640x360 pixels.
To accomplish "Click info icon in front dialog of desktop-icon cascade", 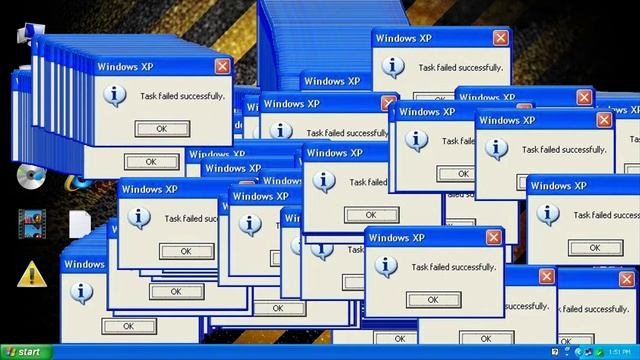I will [x=115, y=96].
